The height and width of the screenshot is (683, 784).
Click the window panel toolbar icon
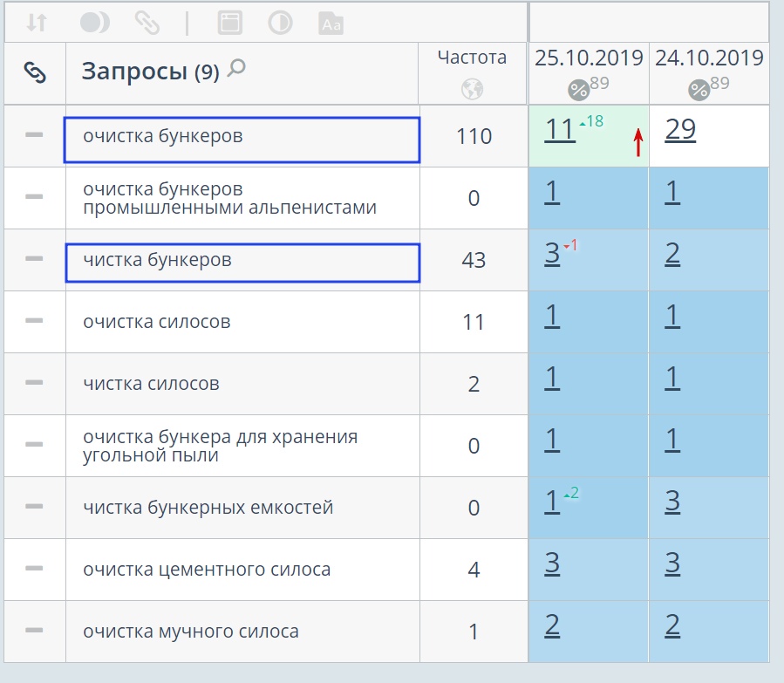[229, 23]
